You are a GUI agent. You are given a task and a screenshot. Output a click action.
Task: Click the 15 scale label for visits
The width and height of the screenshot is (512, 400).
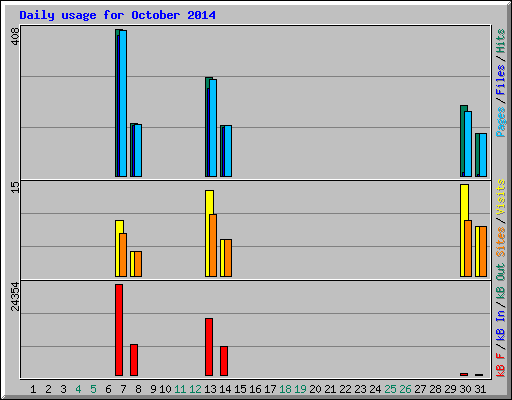tap(15, 187)
